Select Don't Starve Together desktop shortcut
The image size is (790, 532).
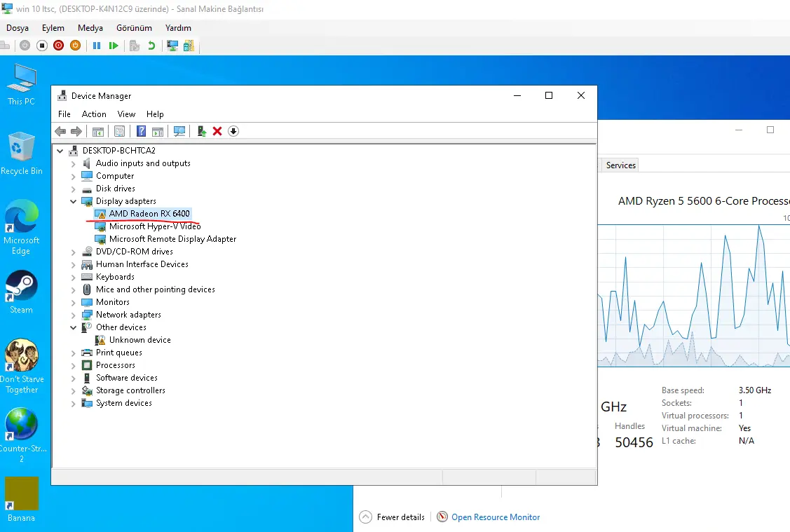tap(22, 367)
